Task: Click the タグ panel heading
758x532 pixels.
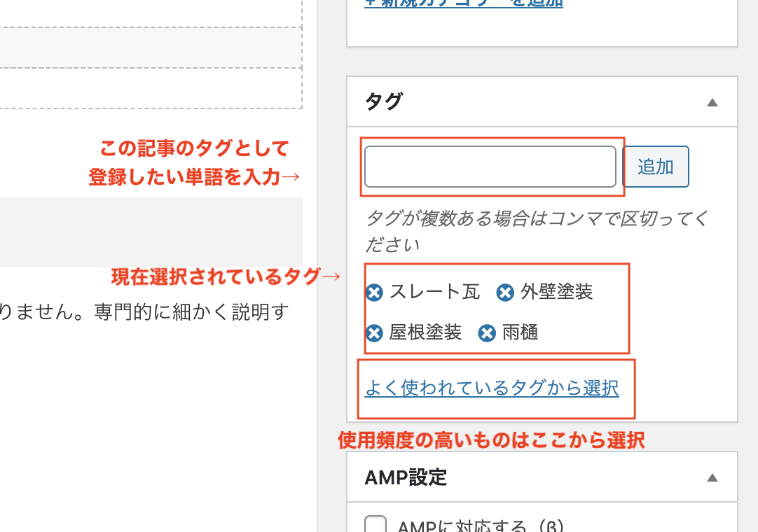Action: coord(384,101)
